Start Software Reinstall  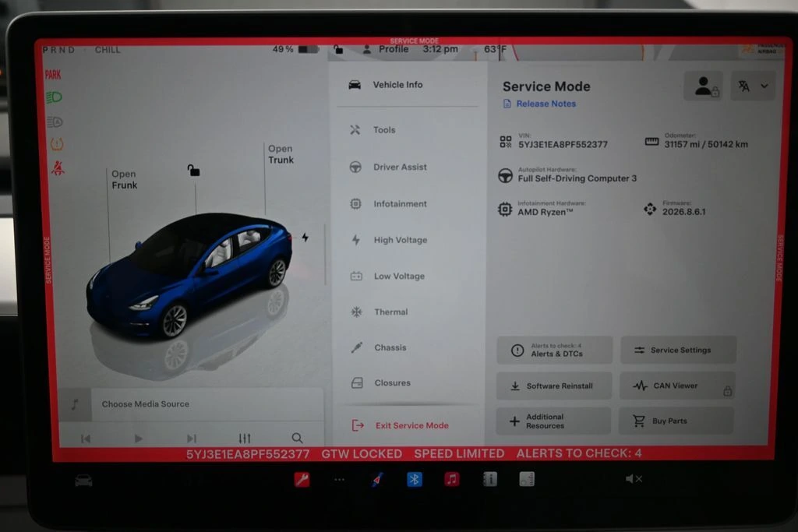[554, 386]
